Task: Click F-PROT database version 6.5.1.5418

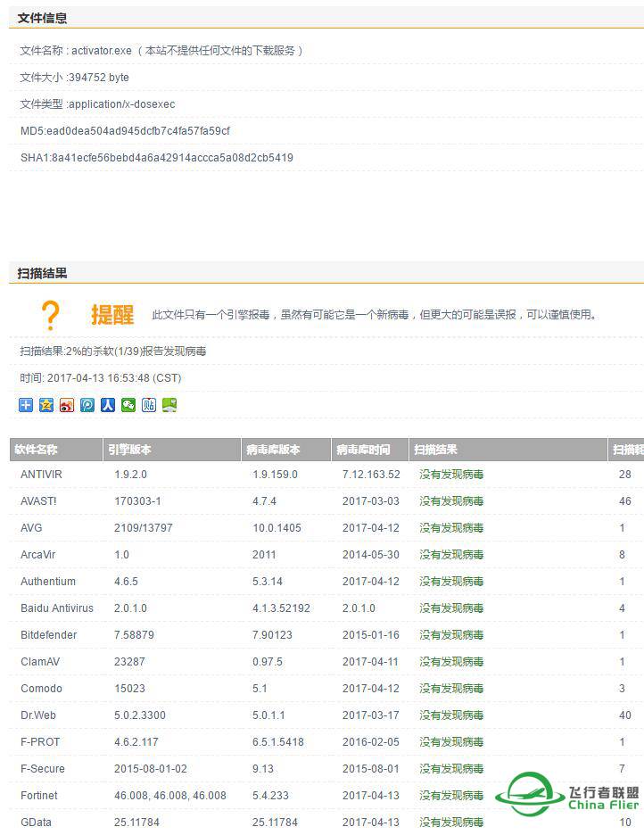Action: point(277,742)
